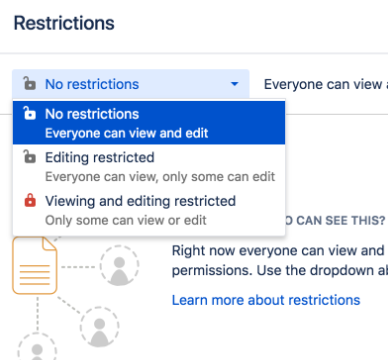Image resolution: width=388 pixels, height=360 pixels.
Task: Click the 'CAN SEE THIS?' heading
Action: point(341,220)
